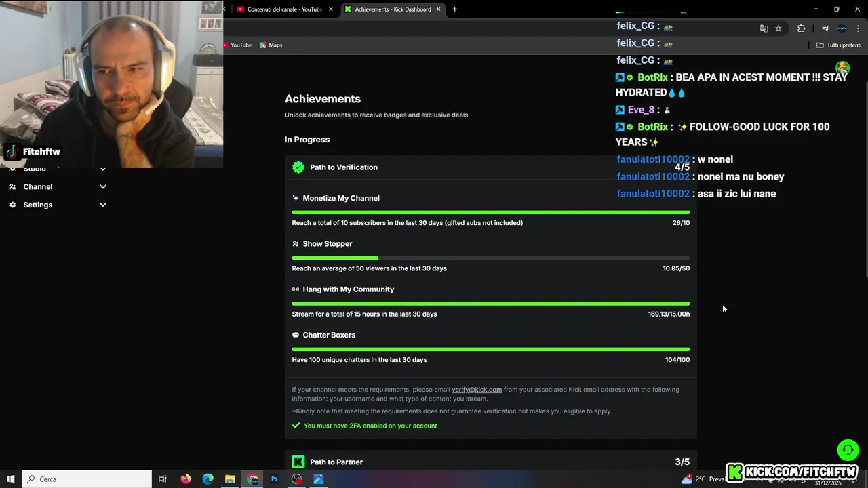Click the Maps bookmark
868x488 pixels.
tap(271, 45)
